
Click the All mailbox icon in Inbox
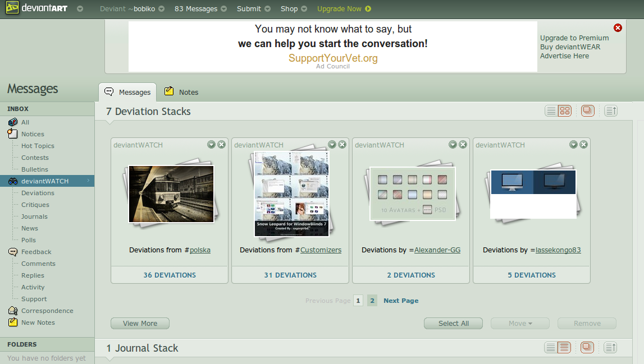coord(13,122)
